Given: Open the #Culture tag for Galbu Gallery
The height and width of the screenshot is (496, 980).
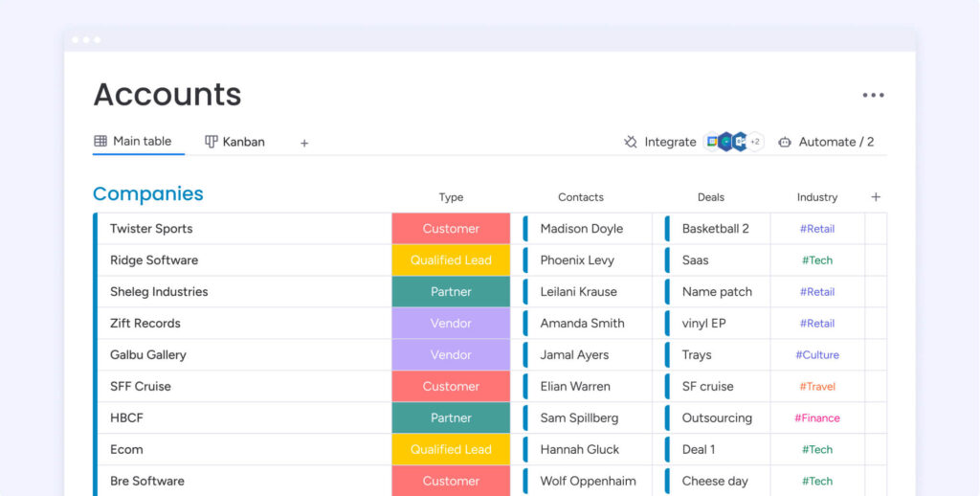Looking at the screenshot, I should tap(817, 354).
